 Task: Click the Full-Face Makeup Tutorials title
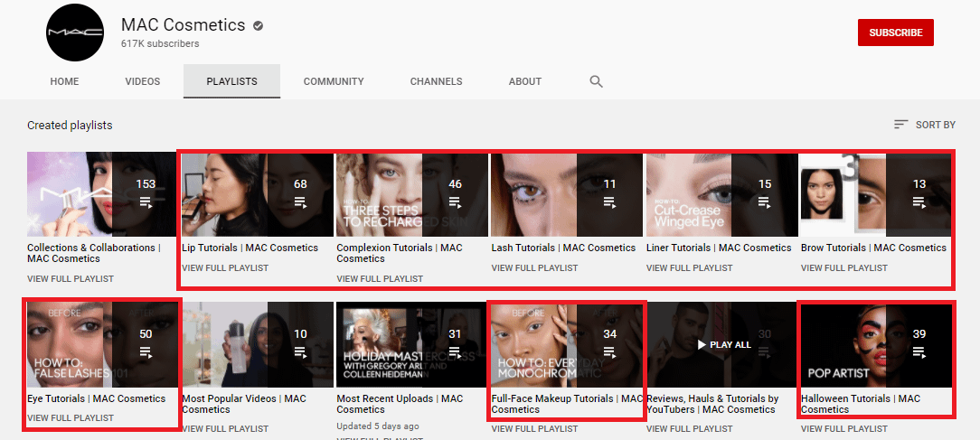567,404
